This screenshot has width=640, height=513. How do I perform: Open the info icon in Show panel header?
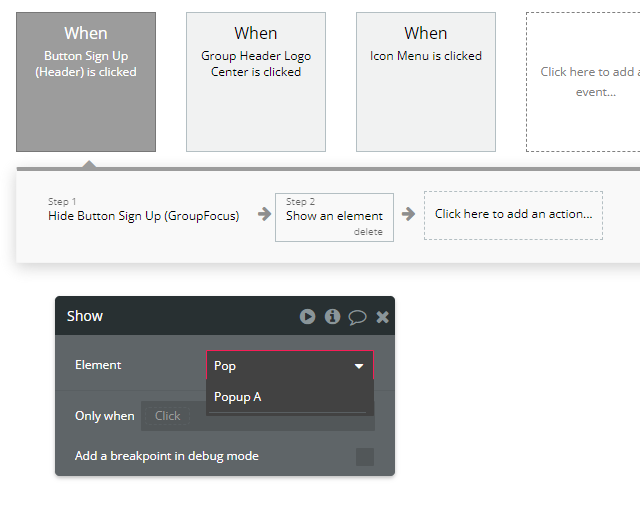pyautogui.click(x=332, y=317)
